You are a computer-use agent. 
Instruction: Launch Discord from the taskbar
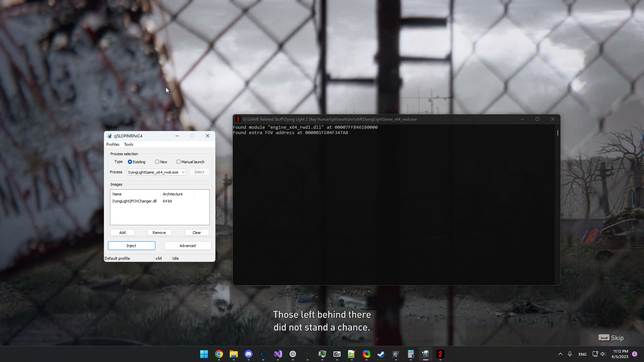point(249,354)
